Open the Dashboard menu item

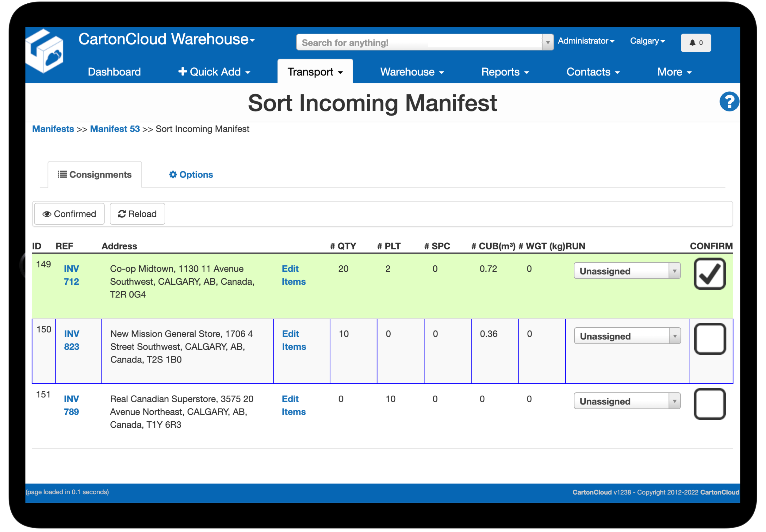click(x=114, y=71)
